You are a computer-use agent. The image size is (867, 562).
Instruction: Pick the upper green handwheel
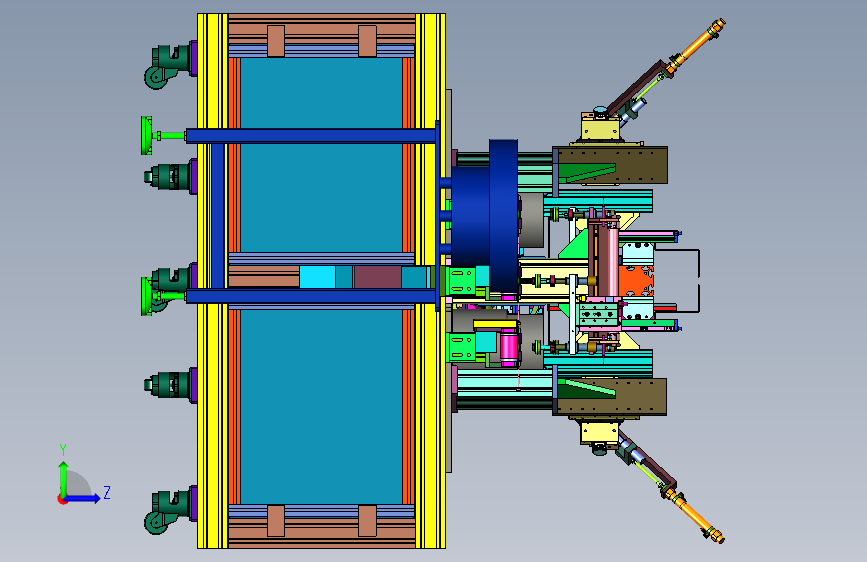(x=147, y=136)
